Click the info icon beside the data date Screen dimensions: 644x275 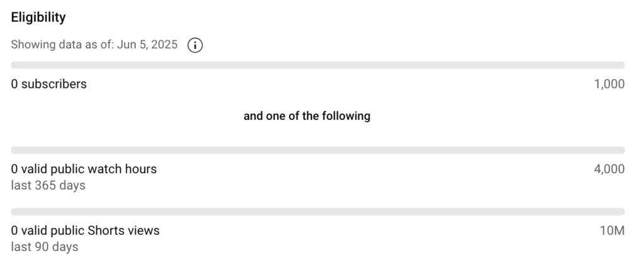tap(195, 45)
